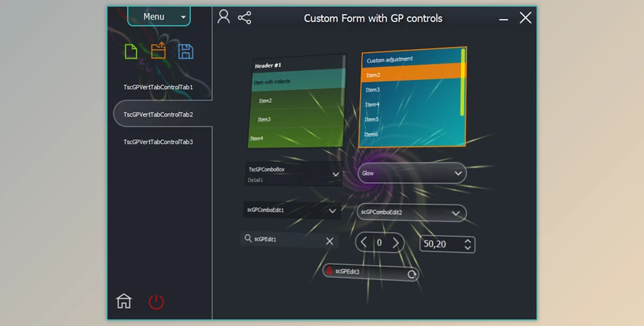644x326 pixels.
Task: Select Item3 in the blue list
Action: (411, 88)
